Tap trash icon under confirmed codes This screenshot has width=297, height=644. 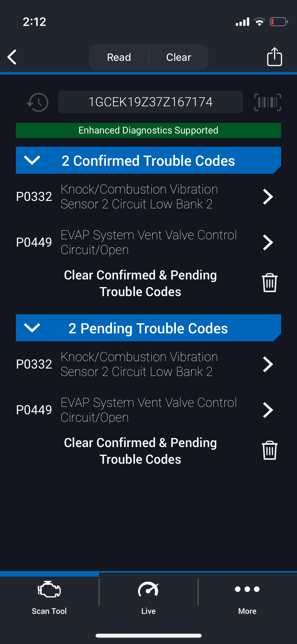[269, 283]
